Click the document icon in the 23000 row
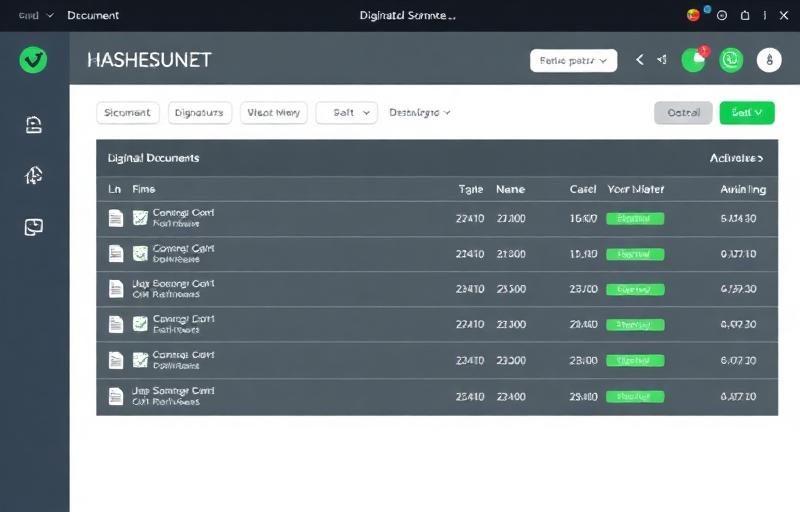 coord(116,360)
